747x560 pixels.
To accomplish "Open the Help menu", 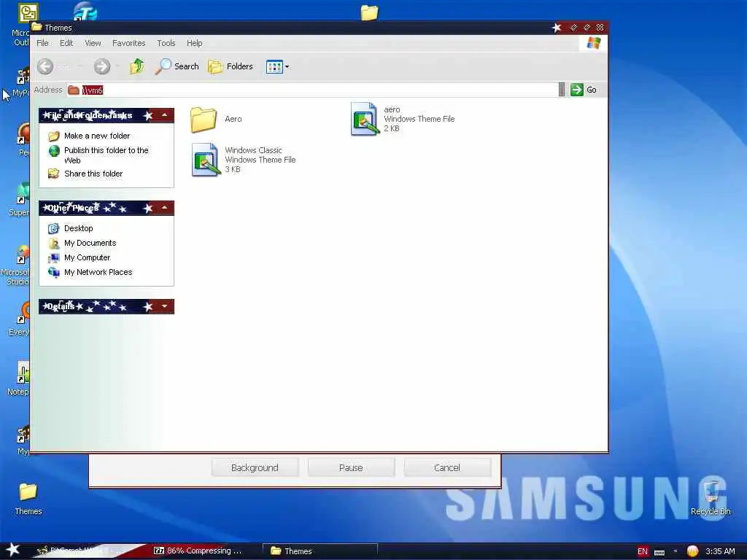I will pos(194,43).
